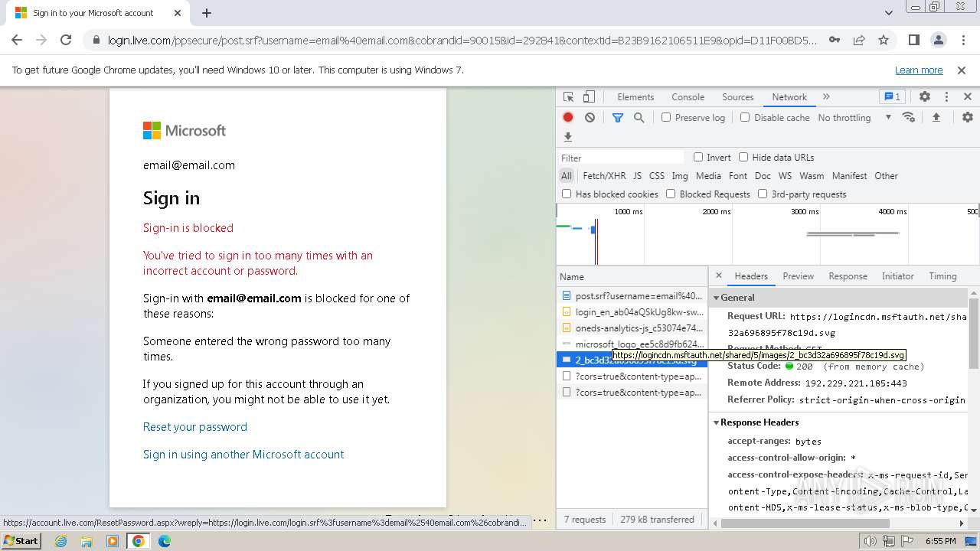Toggle device toolbar icon in DevTools
The height and width of the screenshot is (551, 980).
tap(589, 97)
